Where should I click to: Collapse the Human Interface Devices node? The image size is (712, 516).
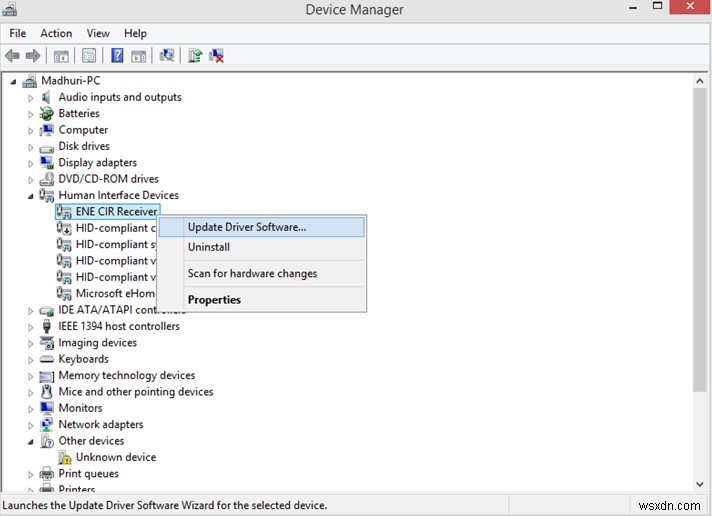point(30,196)
